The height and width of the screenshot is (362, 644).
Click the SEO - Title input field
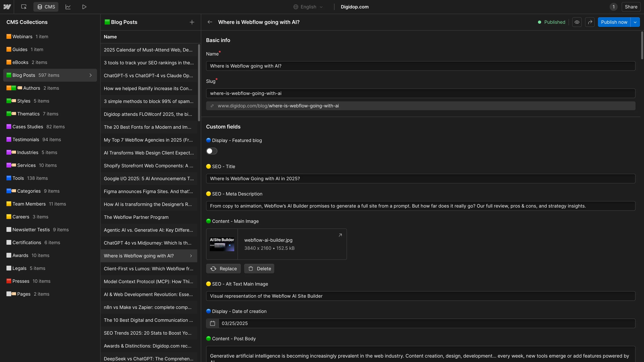point(420,179)
